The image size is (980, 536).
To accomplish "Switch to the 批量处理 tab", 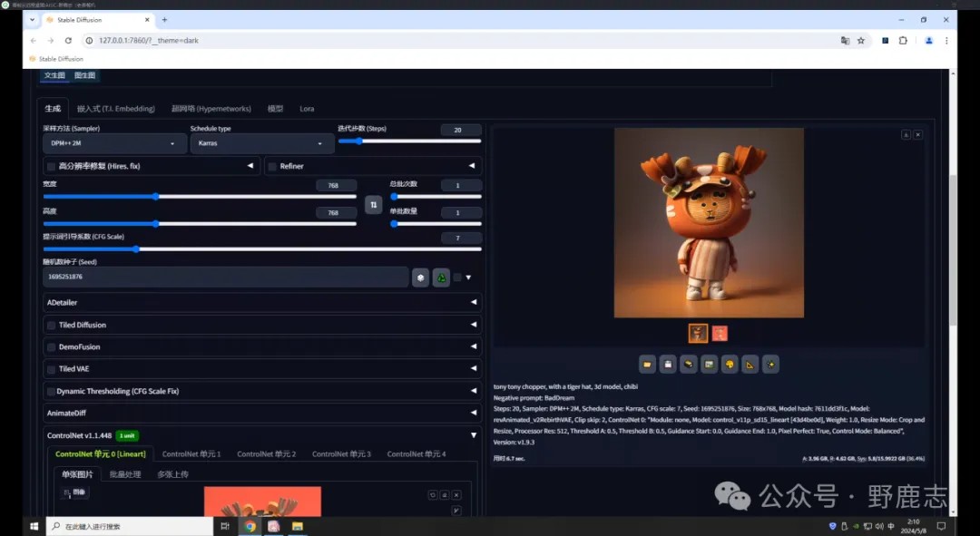I will (x=125, y=474).
